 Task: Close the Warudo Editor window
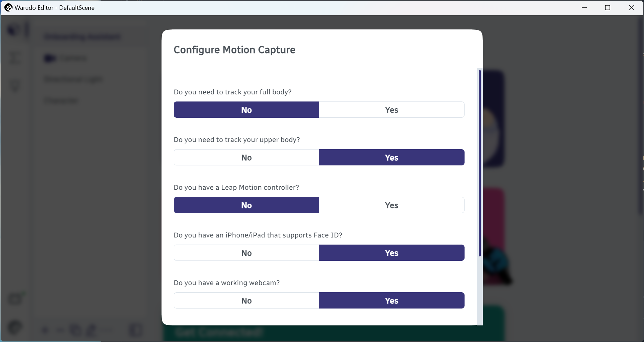point(631,7)
